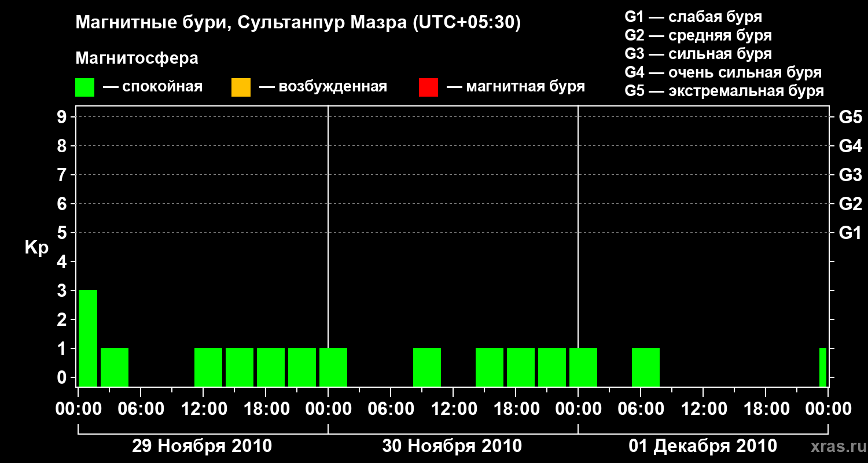Viewport: 868px width, 463px height.
Task: Click the orange "возбужденная" legend swatch
Action: [x=241, y=87]
